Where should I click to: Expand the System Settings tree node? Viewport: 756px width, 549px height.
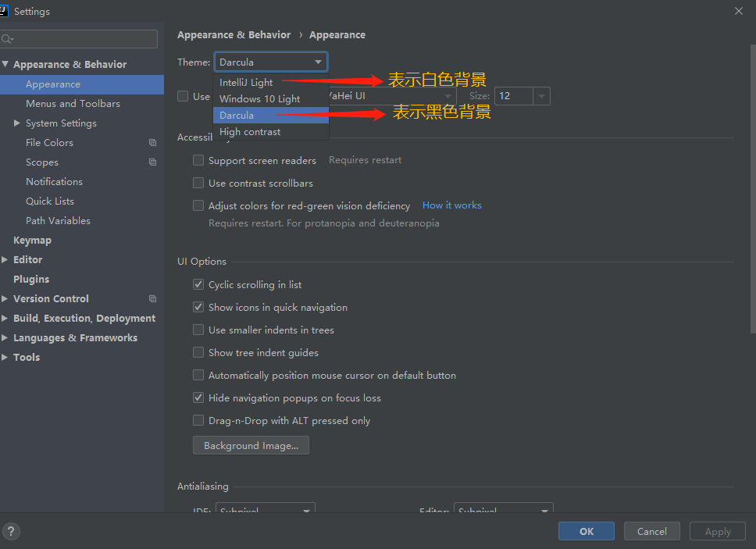click(17, 123)
